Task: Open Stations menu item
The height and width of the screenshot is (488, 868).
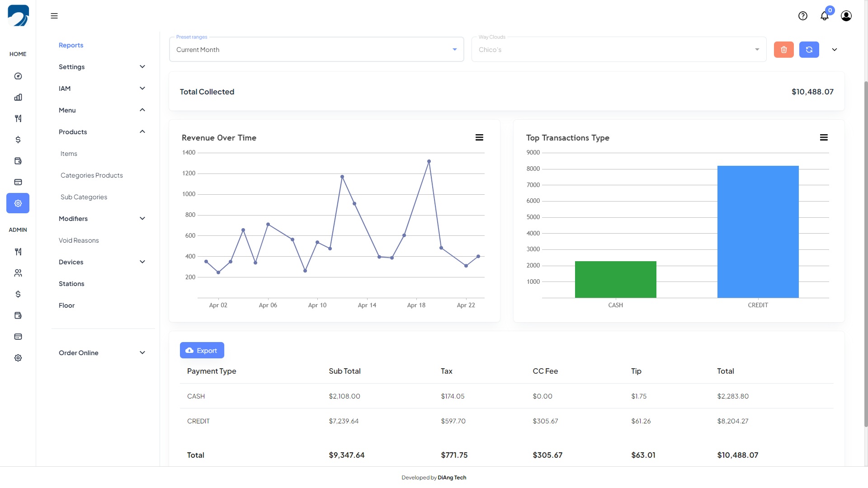Action: [x=71, y=284]
